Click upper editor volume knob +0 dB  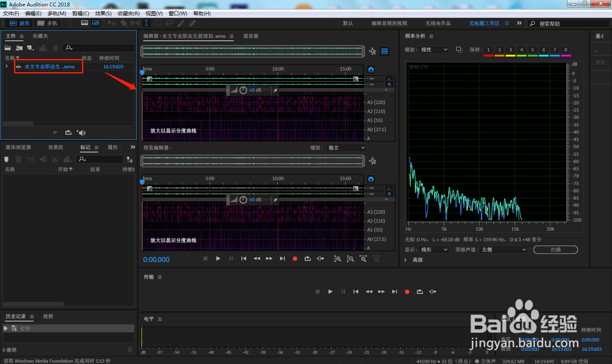(x=243, y=90)
